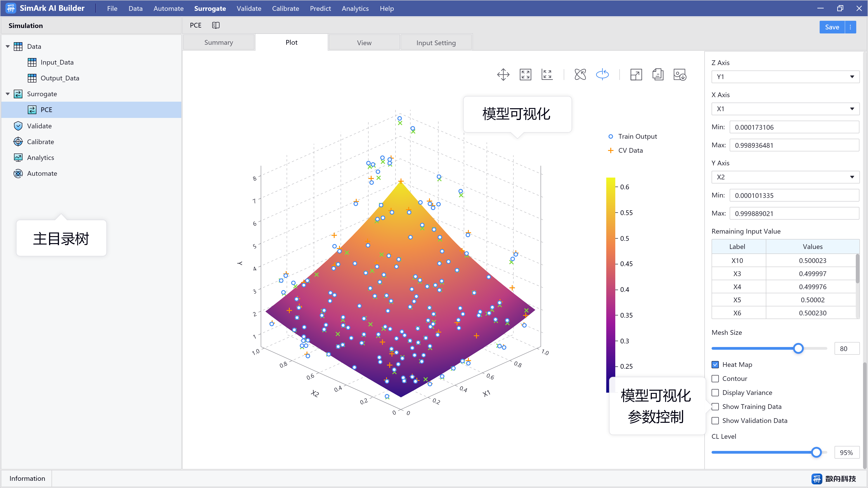868x488 pixels.
Task: Switch to the View tab
Action: [364, 43]
